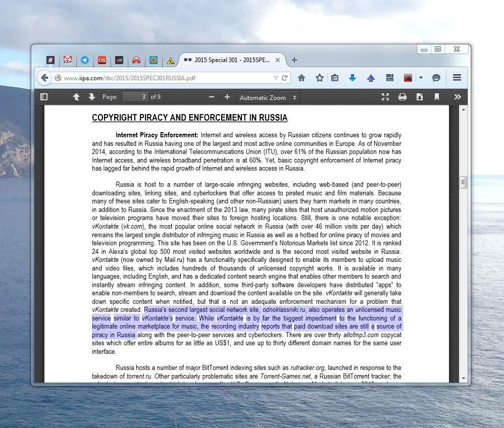
Task: Download the PDF file
Action: click(x=420, y=97)
